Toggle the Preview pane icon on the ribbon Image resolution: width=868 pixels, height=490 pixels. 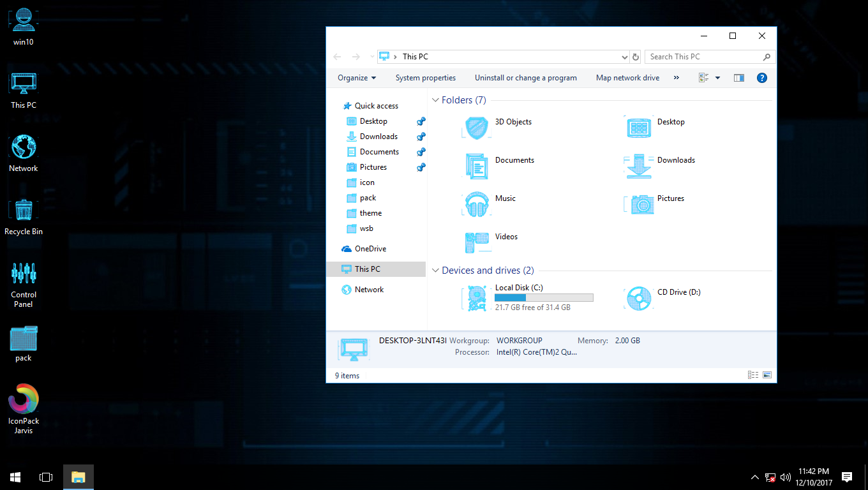click(x=738, y=77)
